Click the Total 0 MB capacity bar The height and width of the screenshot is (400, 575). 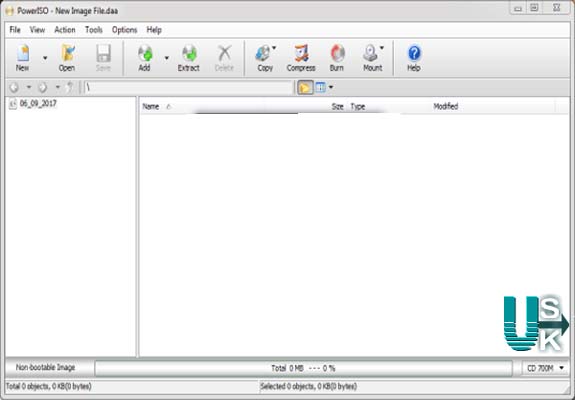click(x=303, y=368)
